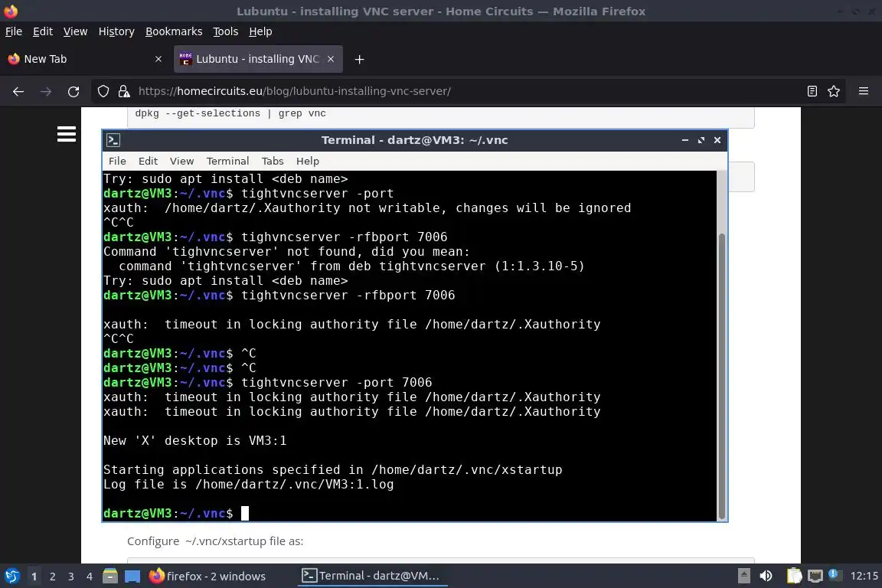Viewport: 882px width, 588px height.
Task: Open Terminal File menu
Action: tap(117, 161)
